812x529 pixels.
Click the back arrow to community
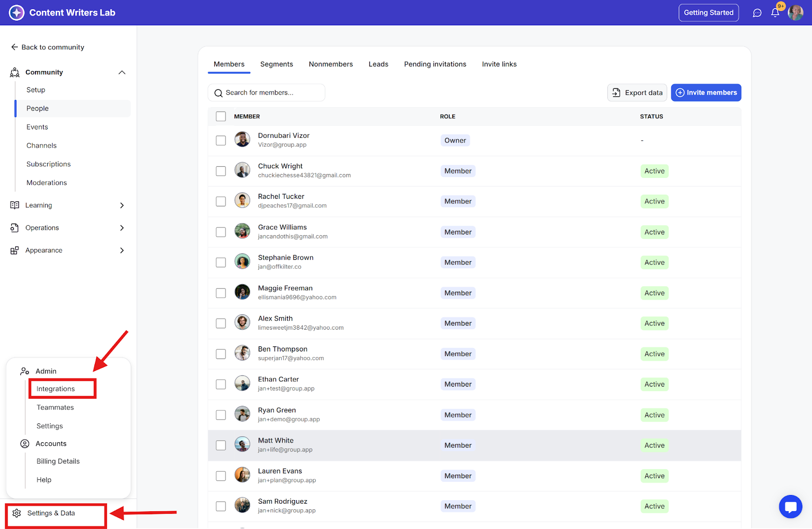pyautogui.click(x=14, y=47)
